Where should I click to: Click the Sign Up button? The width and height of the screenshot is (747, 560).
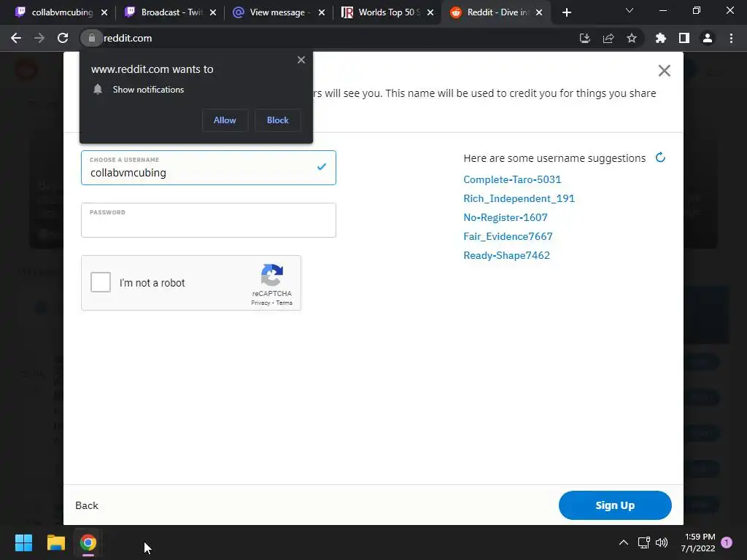click(615, 505)
